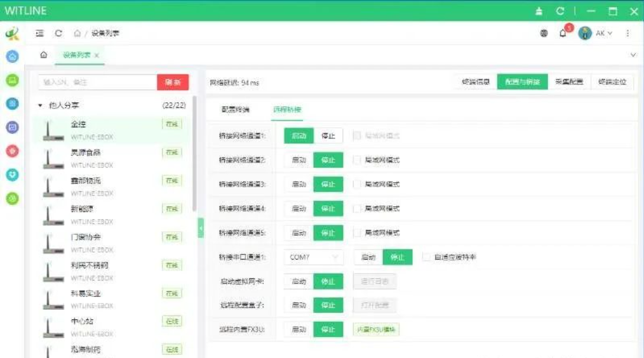
Task: Click the purple icon in left sidebar
Action: pos(12,127)
